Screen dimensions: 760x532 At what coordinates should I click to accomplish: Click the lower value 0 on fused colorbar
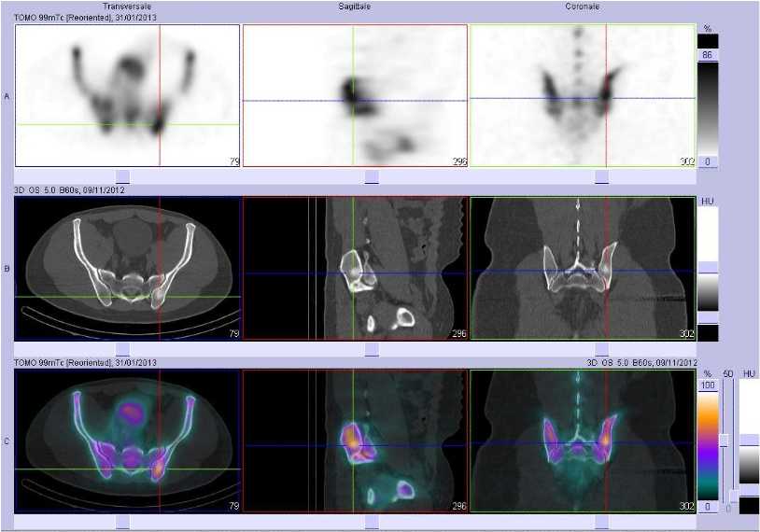[x=708, y=507]
